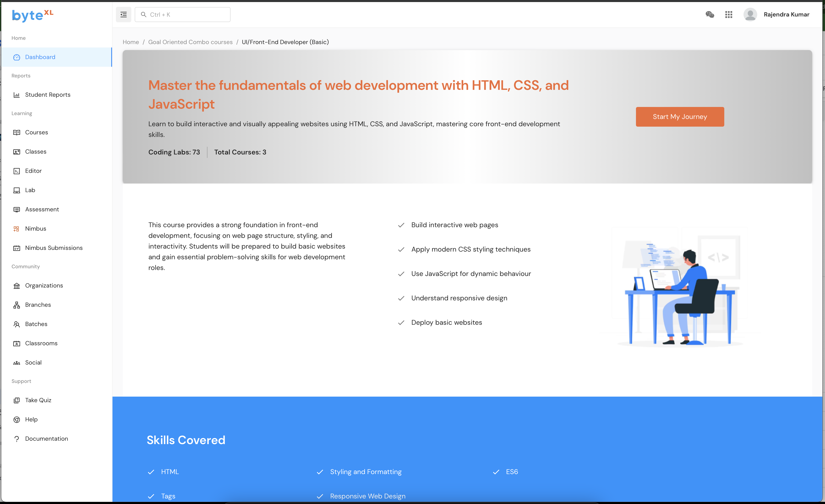
Task: Open the Nimbus icon in the sidebar
Action: 16,229
